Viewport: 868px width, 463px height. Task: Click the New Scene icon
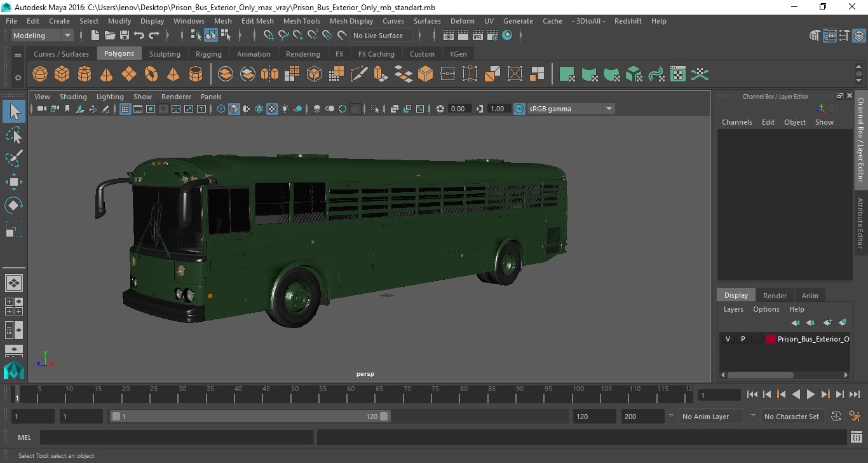click(95, 36)
